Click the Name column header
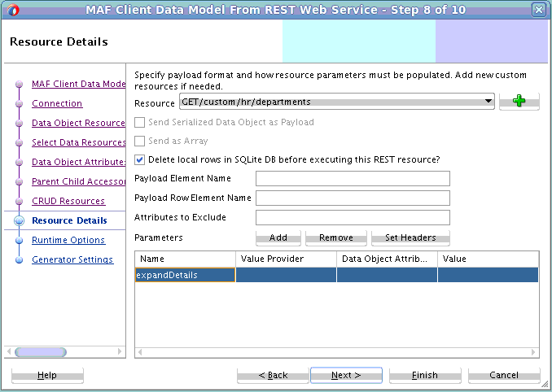The height and width of the screenshot is (392, 552). [185, 259]
